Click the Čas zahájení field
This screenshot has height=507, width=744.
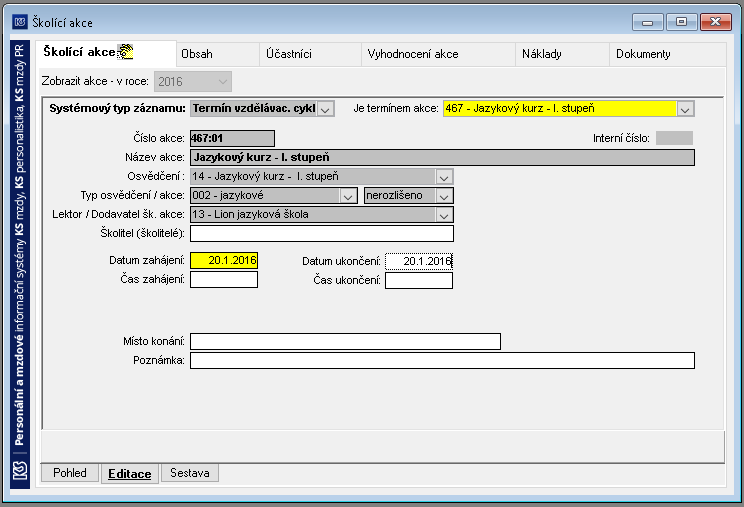tap(224, 279)
